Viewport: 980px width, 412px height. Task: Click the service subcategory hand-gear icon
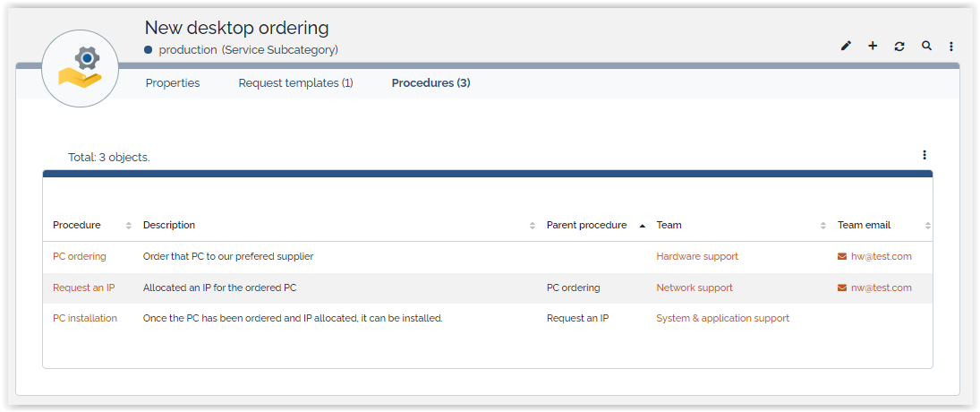click(x=80, y=69)
